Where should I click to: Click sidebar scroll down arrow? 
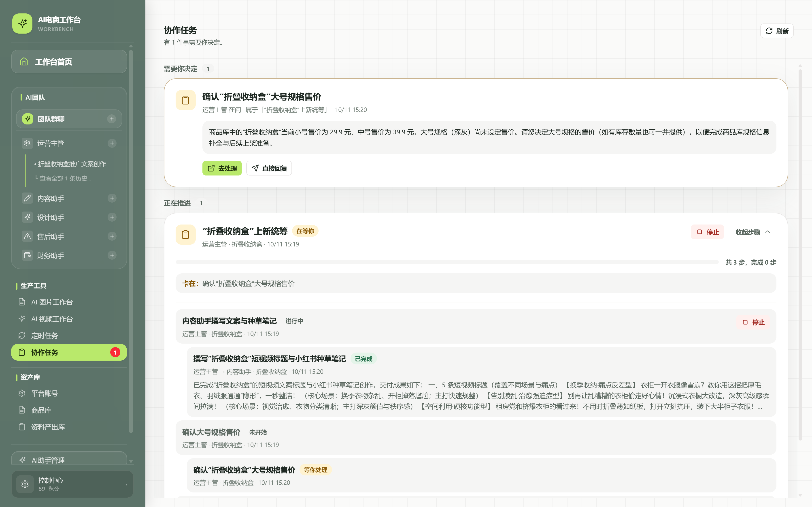pyautogui.click(x=131, y=461)
